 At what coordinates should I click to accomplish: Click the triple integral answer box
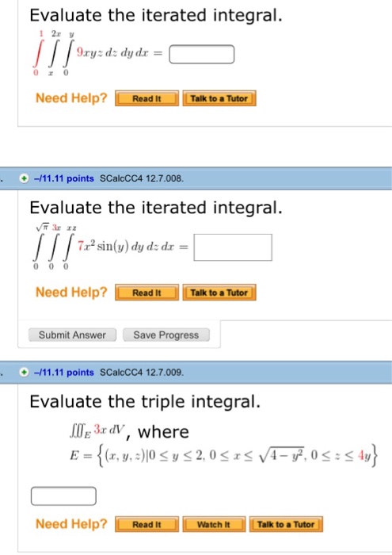pos(63,496)
